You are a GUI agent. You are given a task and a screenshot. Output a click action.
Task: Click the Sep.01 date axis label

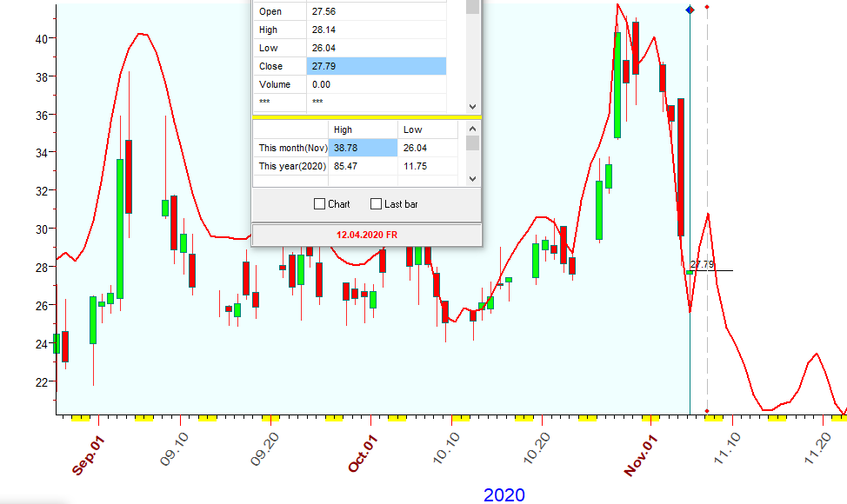88,456
